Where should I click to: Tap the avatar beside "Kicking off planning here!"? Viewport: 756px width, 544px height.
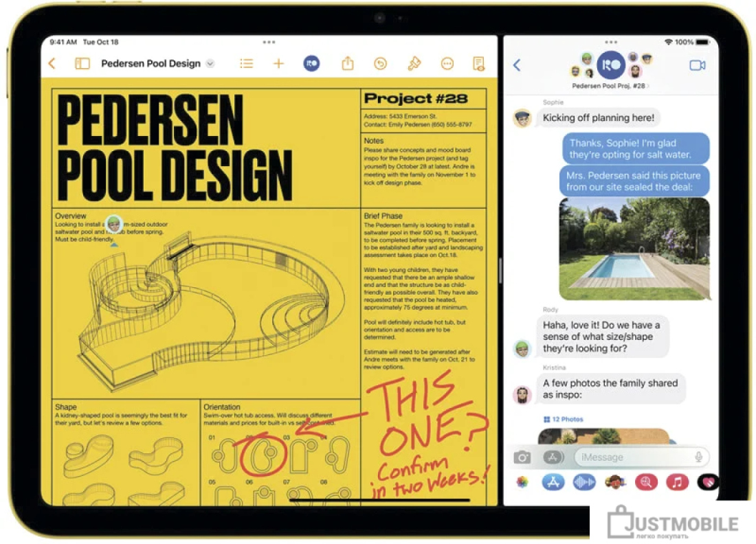[522, 118]
